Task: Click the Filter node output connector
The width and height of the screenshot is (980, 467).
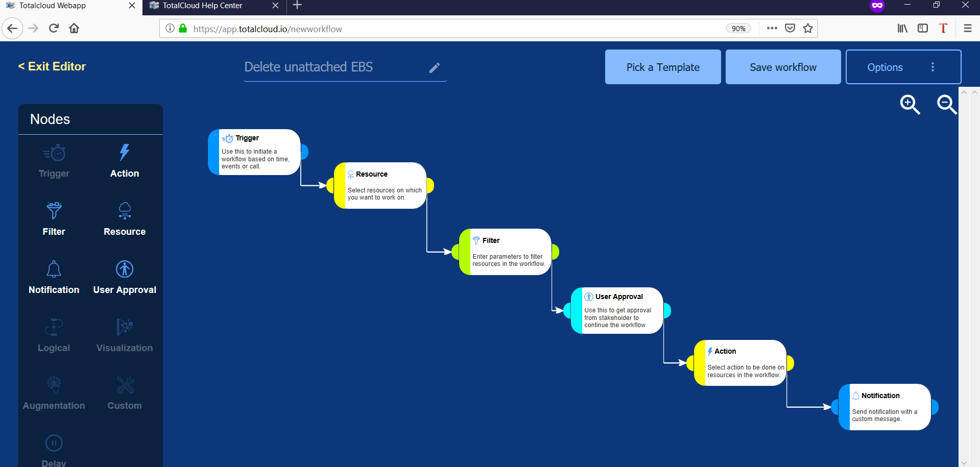Action: click(x=556, y=252)
